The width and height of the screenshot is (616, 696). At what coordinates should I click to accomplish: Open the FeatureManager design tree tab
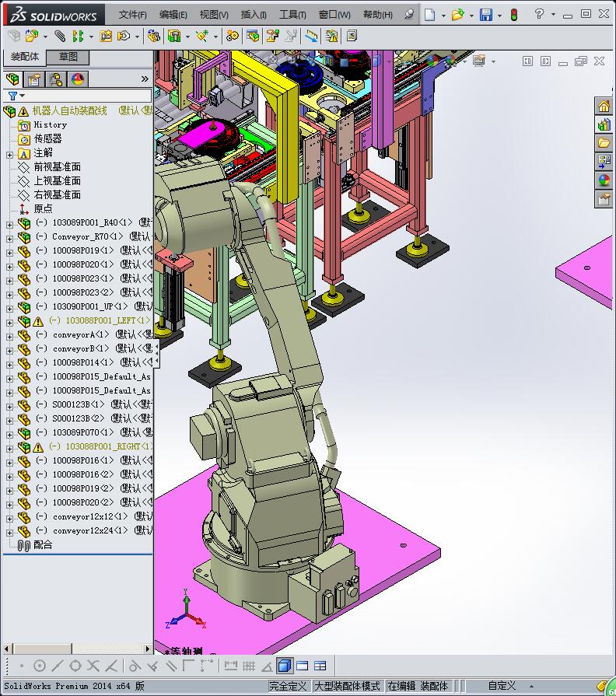(13, 79)
